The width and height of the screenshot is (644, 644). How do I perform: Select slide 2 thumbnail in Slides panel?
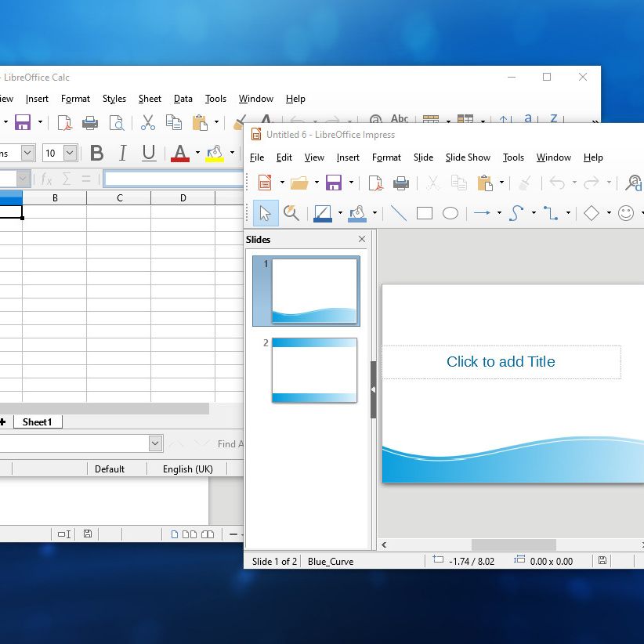(314, 371)
